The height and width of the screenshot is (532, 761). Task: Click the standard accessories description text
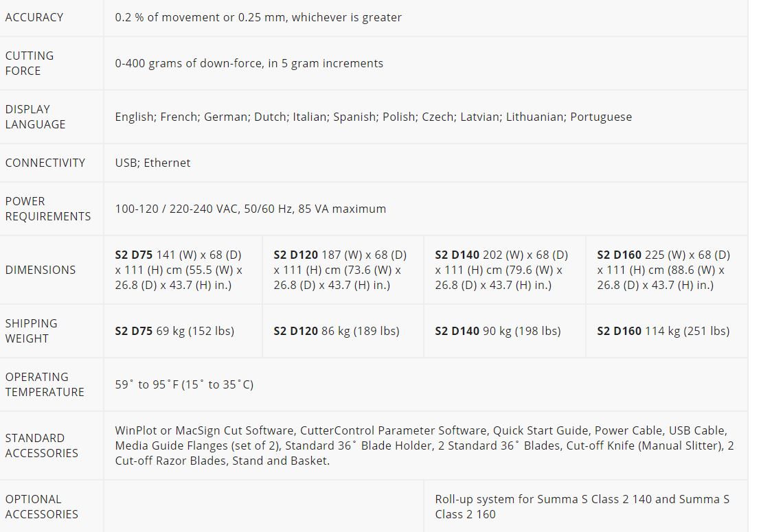coord(424,446)
